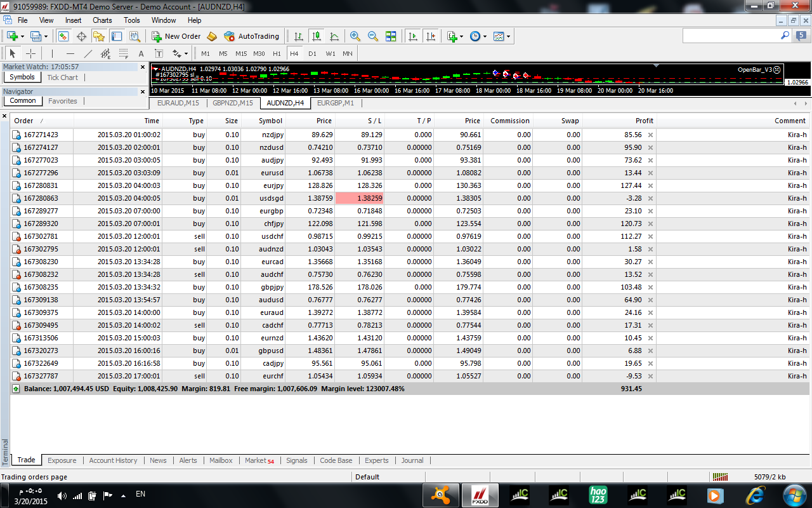Toggle the Navigator window icon
Viewport: 812px width, 508px height.
click(x=99, y=36)
